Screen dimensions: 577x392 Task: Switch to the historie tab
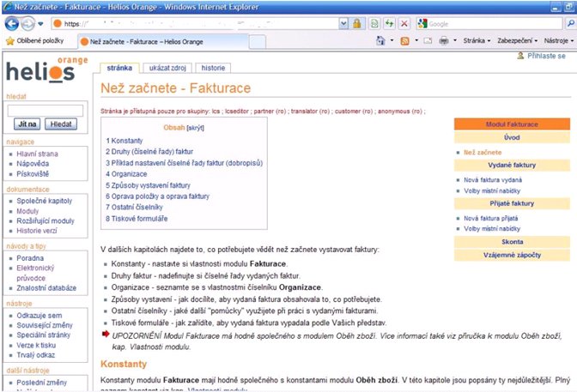pos(213,68)
